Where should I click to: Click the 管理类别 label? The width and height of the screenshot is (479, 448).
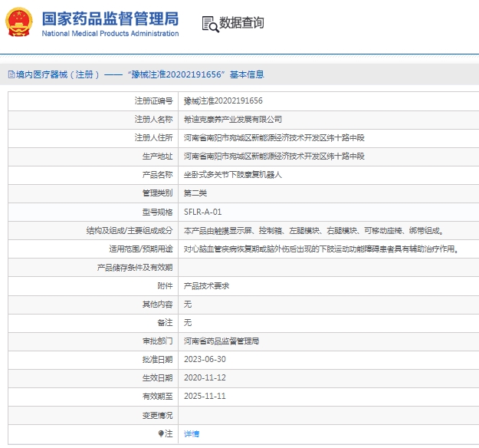157,193
